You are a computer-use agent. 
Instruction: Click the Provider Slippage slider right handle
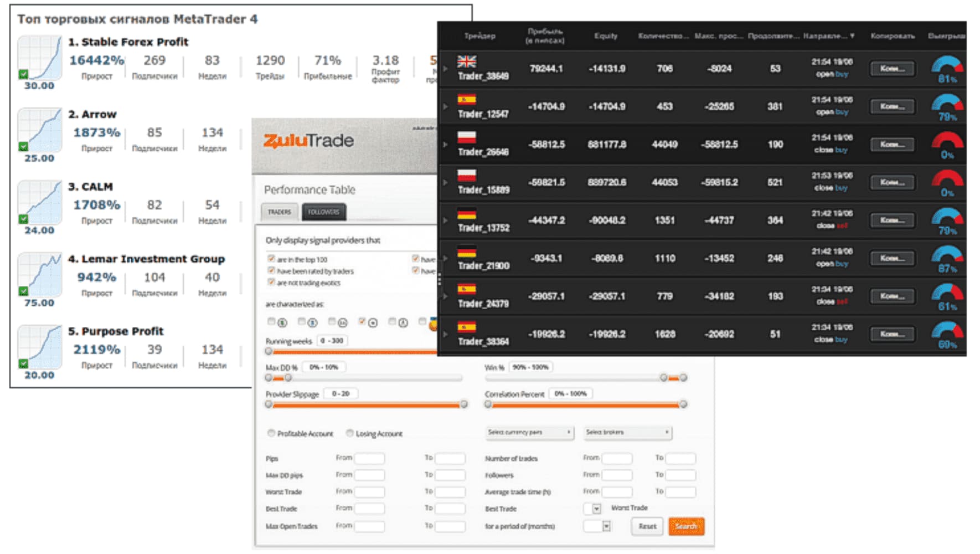click(x=464, y=404)
